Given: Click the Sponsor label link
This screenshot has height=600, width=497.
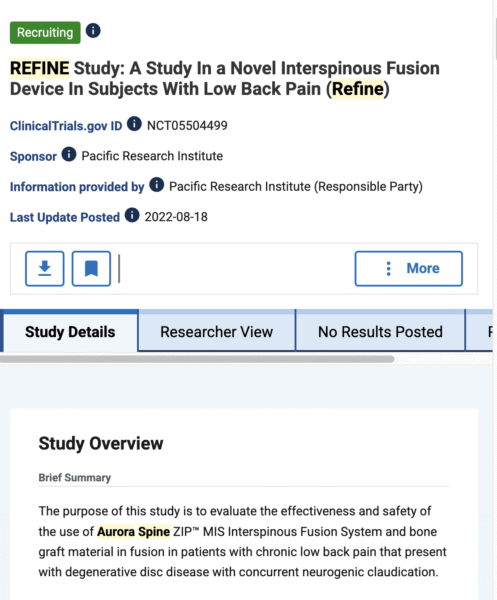Looking at the screenshot, I should (33, 157).
